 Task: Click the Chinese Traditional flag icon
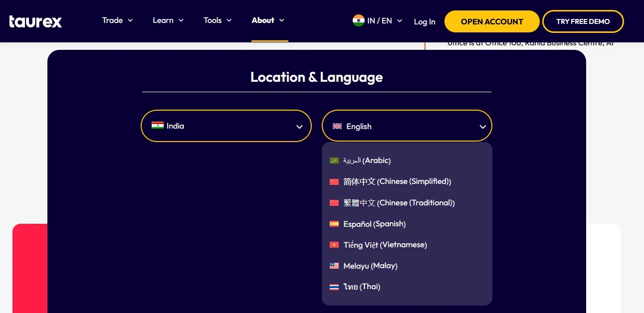click(334, 203)
